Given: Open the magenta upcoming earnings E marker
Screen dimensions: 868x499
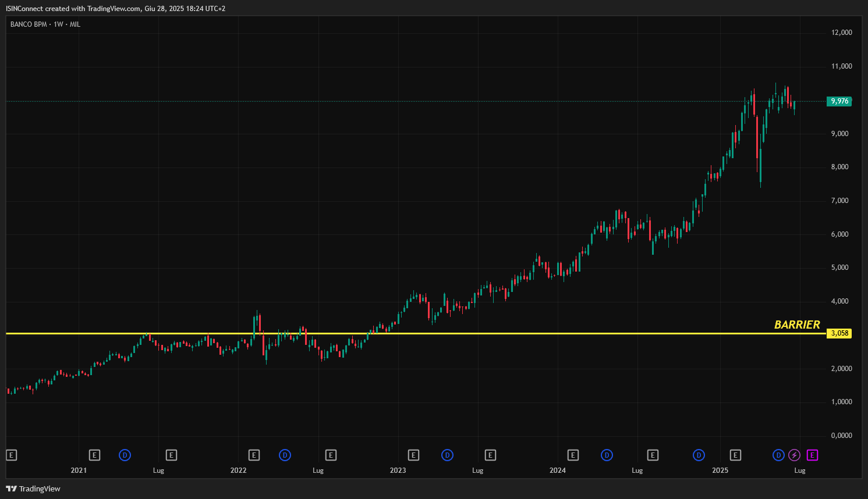Looking at the screenshot, I should 812,455.
